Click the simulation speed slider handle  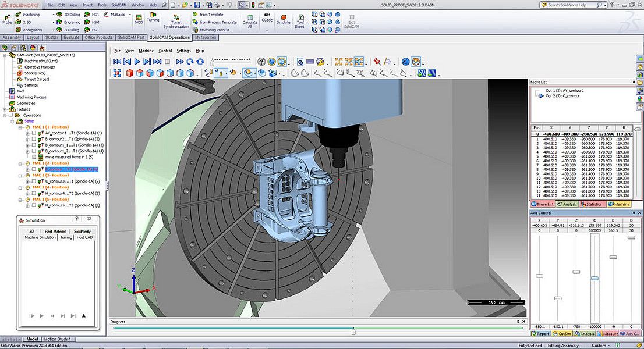(213, 62)
